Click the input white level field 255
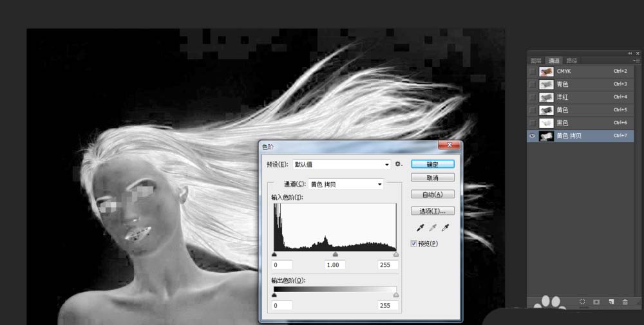644x325 pixels. [x=387, y=265]
